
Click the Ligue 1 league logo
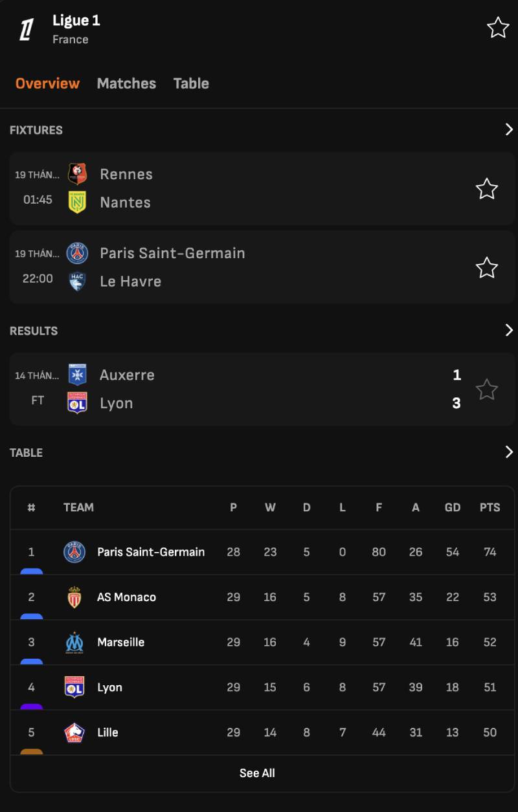(27, 30)
